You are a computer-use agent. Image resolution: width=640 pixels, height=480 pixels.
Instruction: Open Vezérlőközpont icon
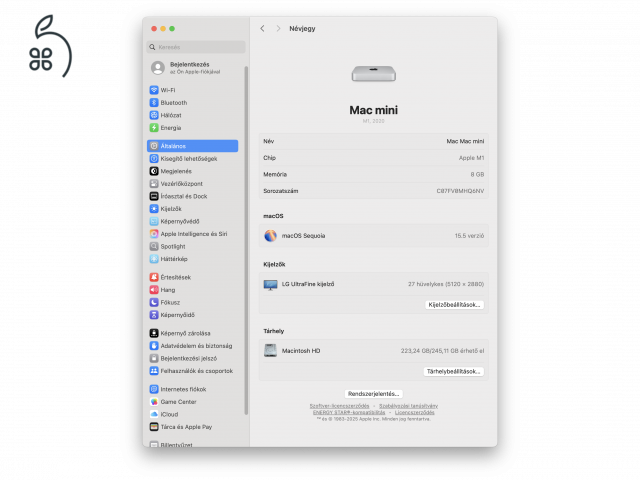[154, 184]
